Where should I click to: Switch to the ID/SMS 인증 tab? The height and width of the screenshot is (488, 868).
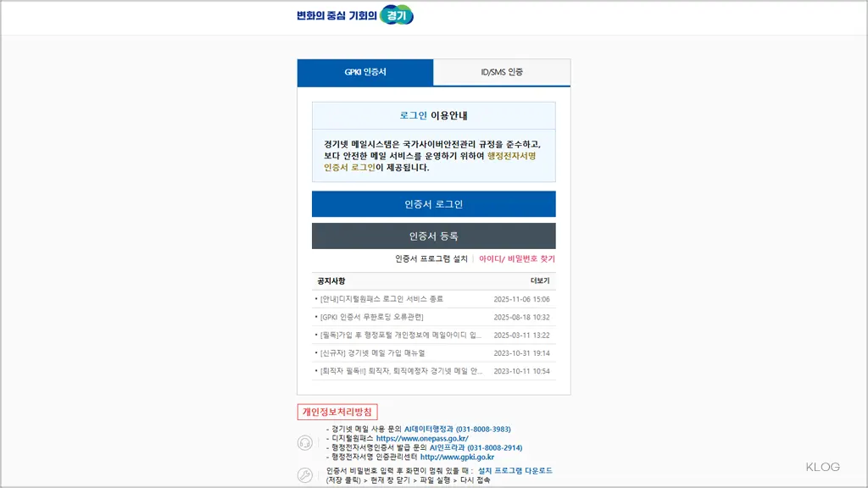(x=503, y=72)
